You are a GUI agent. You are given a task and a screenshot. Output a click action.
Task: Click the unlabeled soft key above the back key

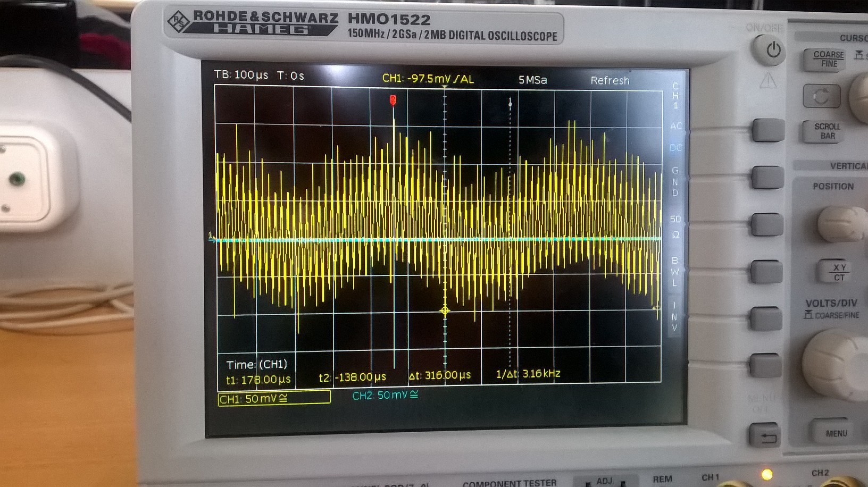[x=765, y=365]
